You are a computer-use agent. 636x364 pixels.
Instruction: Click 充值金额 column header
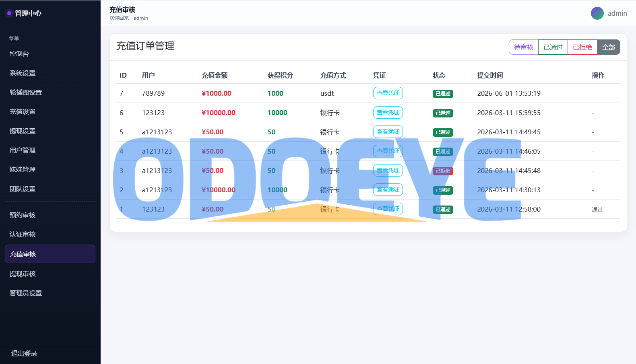click(215, 75)
